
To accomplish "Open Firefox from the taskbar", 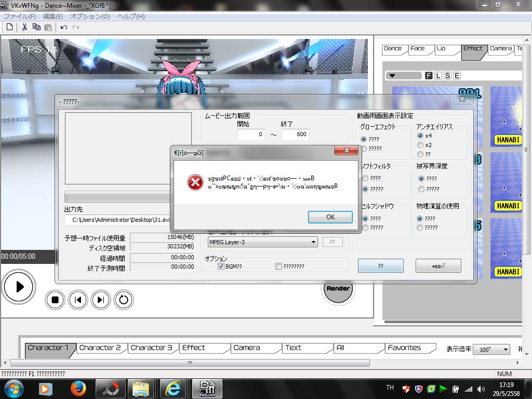I will (x=78, y=389).
